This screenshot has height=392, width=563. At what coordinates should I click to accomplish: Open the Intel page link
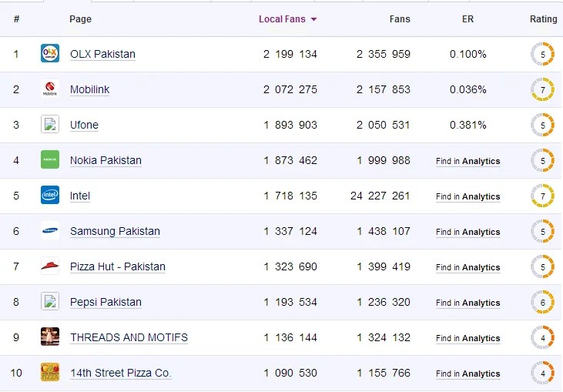tap(79, 196)
